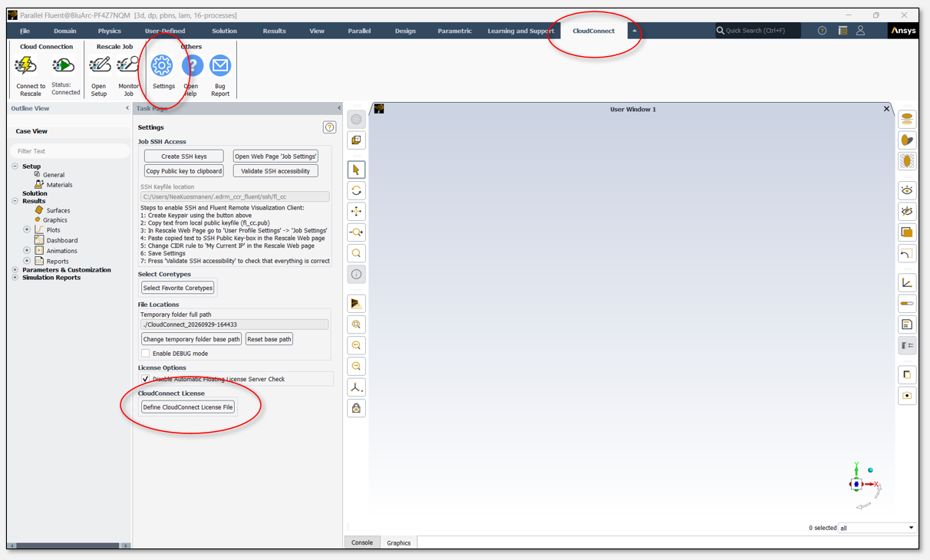Click the hide (crossed eye) icon

click(x=907, y=211)
